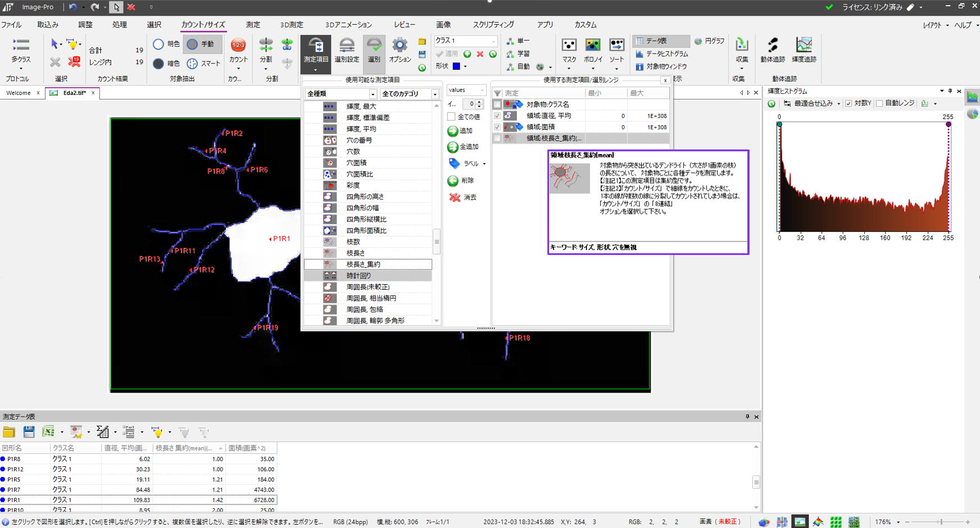Image resolution: width=980 pixels, height=528 pixels.
Task: Open the クラス 1 class dropdown
Action: (493, 41)
